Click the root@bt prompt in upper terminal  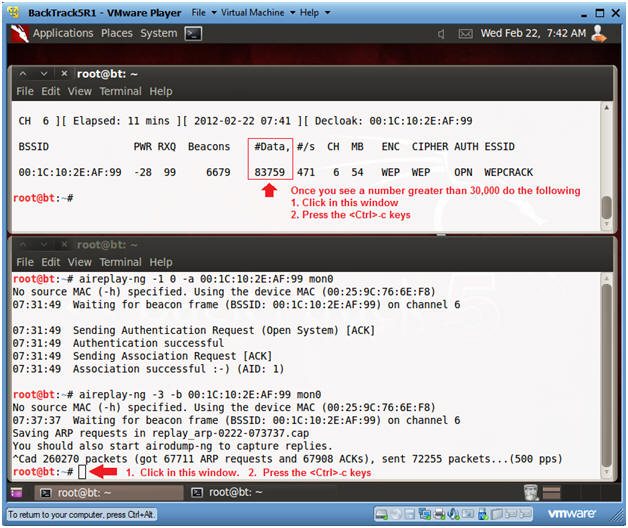point(43,198)
